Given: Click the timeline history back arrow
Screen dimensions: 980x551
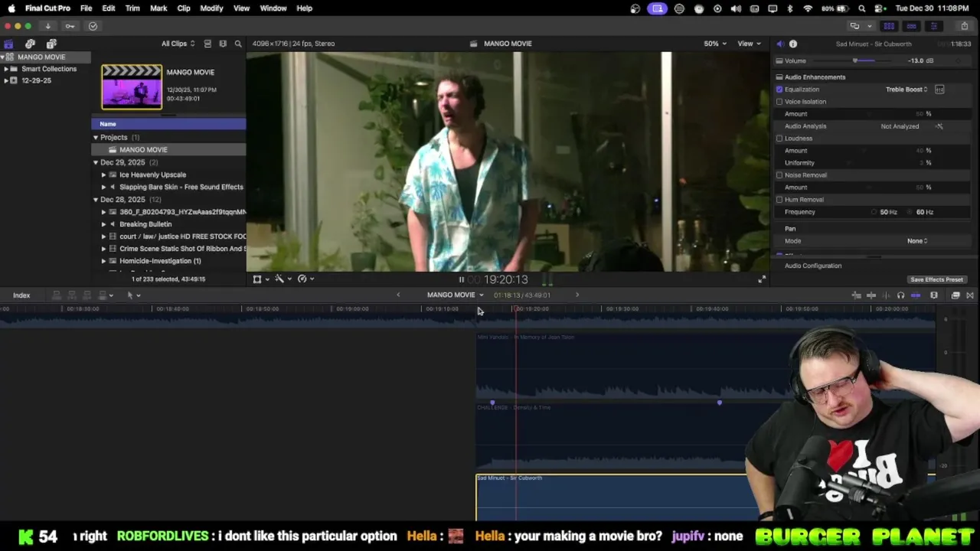Looking at the screenshot, I should click(398, 295).
